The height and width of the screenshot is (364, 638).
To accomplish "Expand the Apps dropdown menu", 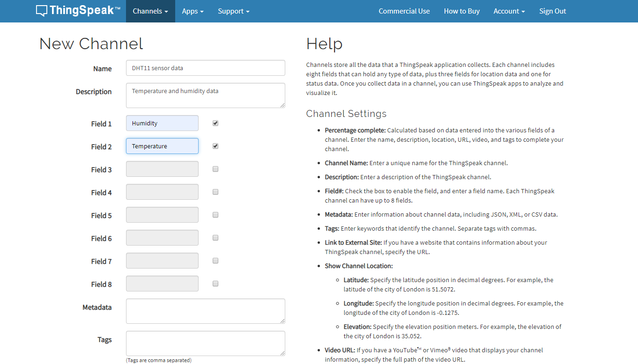I will 193,11.
